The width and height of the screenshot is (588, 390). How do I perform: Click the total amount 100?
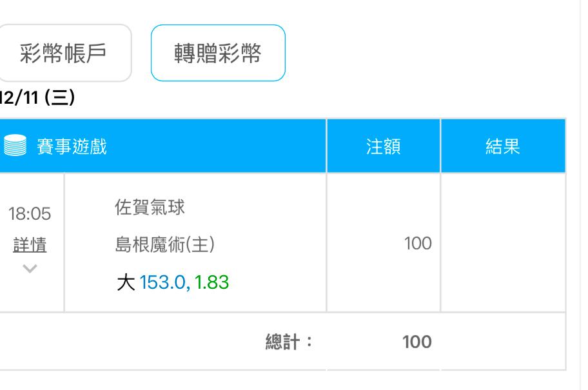(x=417, y=342)
